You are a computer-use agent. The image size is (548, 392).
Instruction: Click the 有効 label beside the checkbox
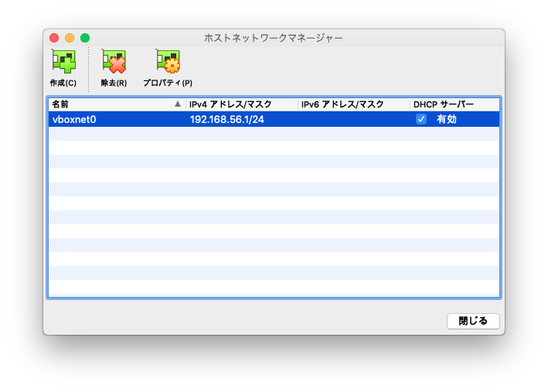tap(447, 119)
